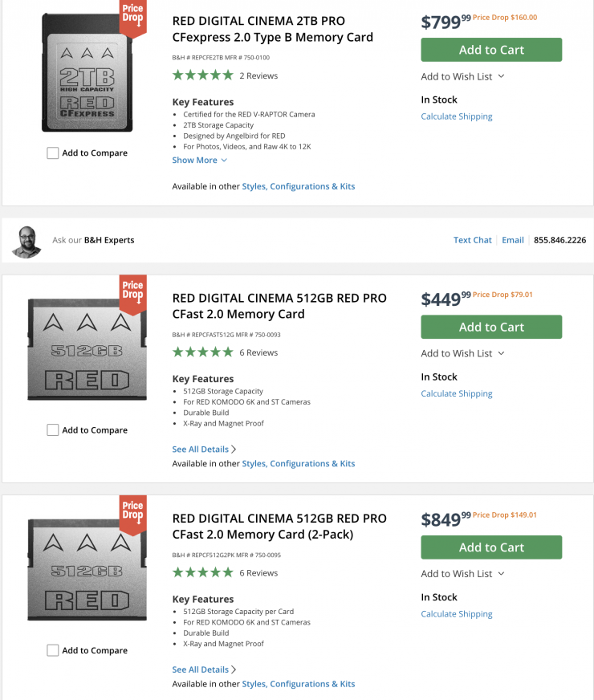Click the B&H expert avatar photo
This screenshot has height=700, width=594.
(x=26, y=241)
